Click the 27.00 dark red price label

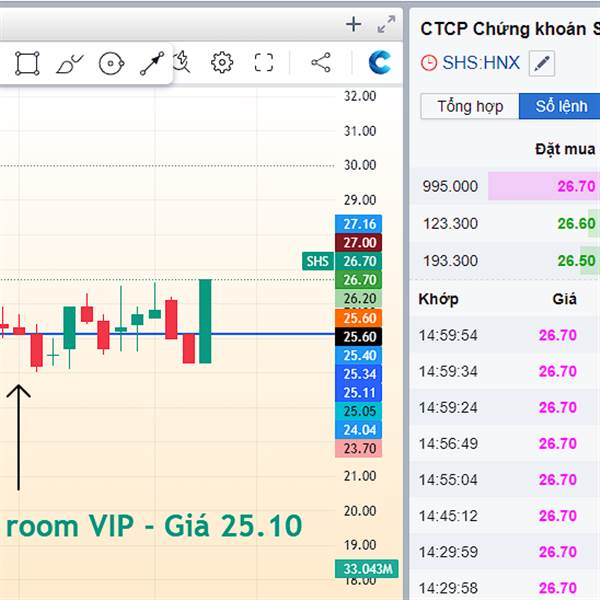point(359,243)
